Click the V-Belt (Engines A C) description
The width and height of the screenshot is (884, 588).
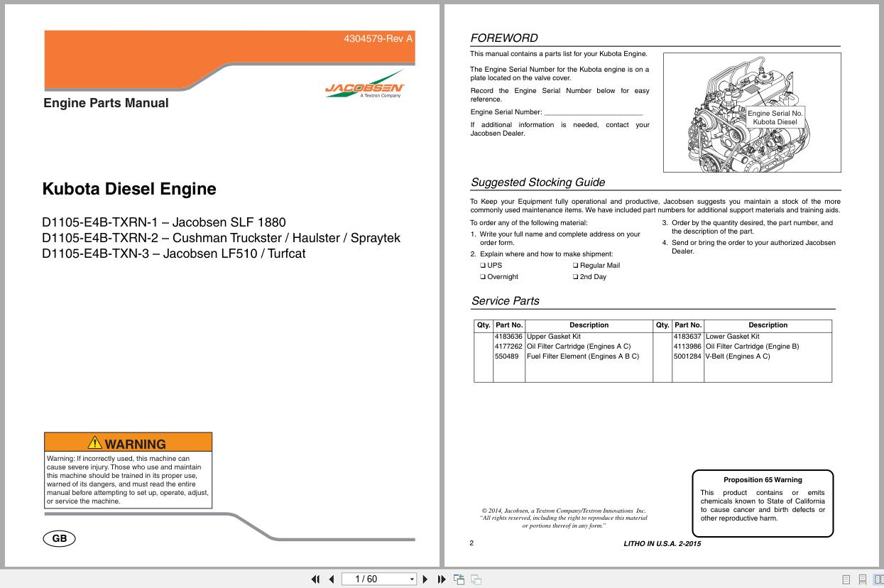(x=738, y=356)
